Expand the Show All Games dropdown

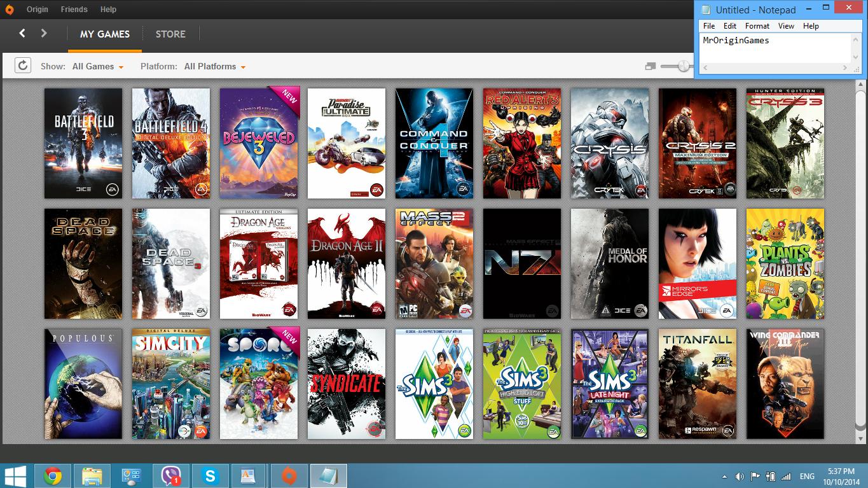(x=98, y=66)
